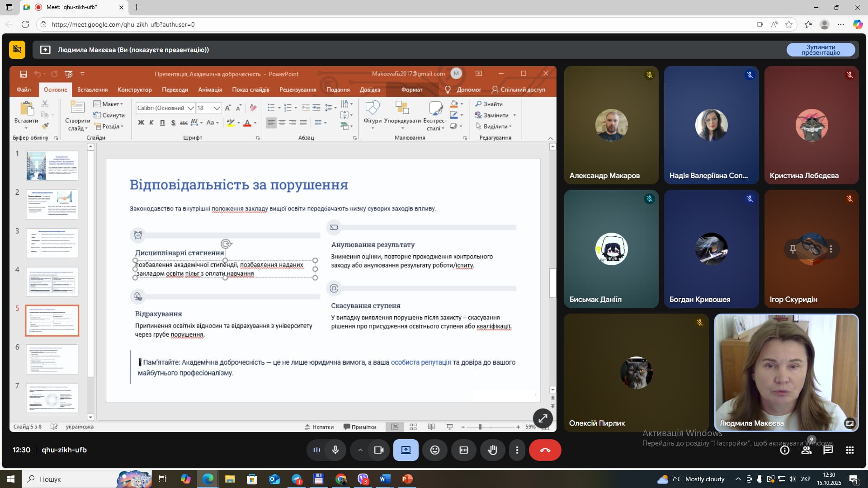
Task: Expand audio and video settings chevron
Action: coord(360,450)
